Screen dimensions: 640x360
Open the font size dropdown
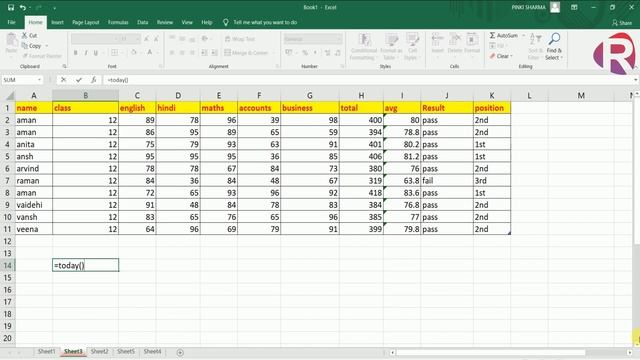(138, 39)
